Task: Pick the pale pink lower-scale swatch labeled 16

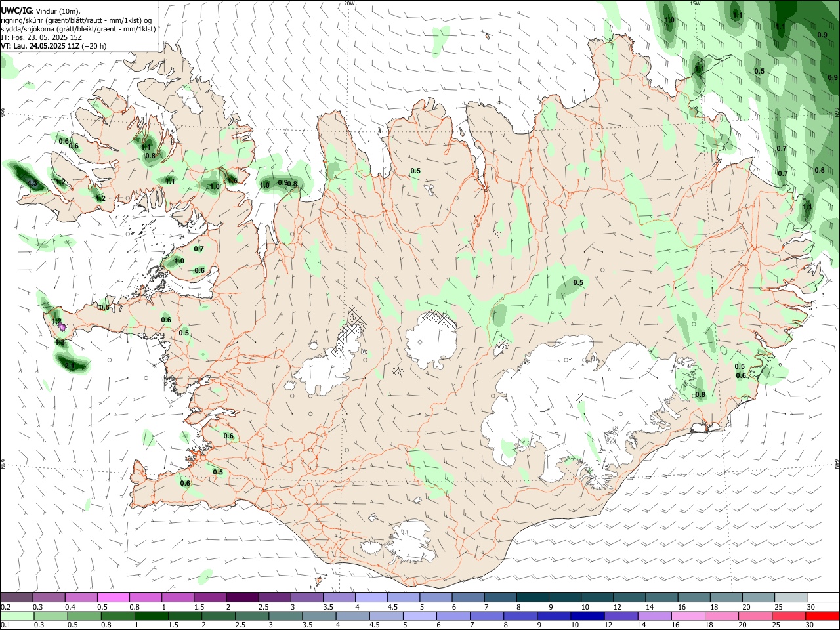Action: tap(689, 616)
